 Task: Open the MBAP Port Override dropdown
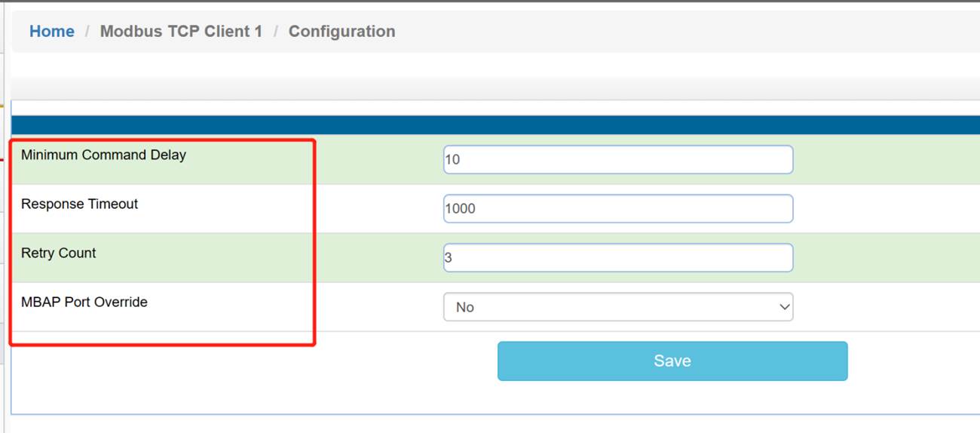point(618,307)
